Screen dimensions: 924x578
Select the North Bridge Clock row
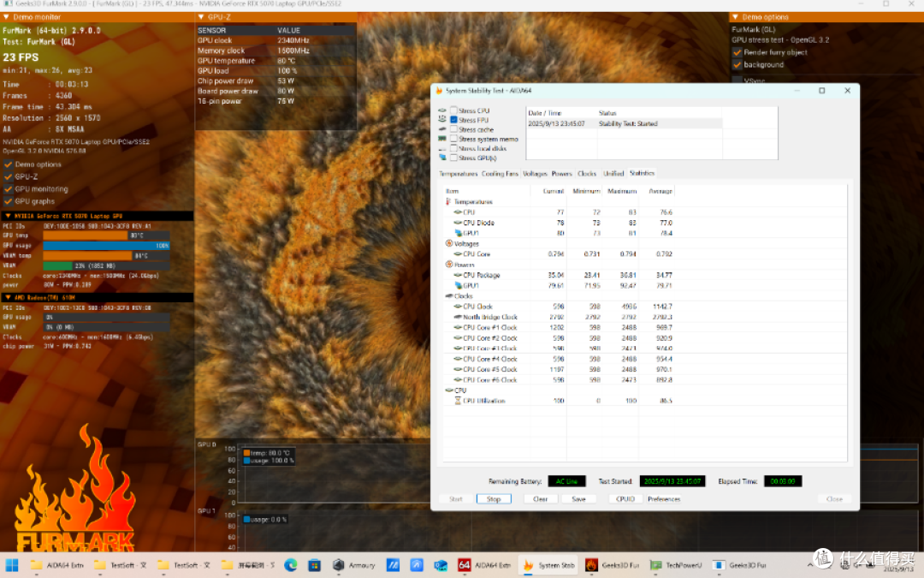[x=560, y=317]
